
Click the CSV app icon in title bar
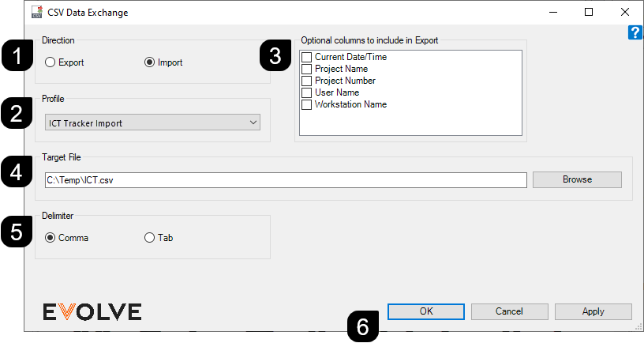click(37, 13)
